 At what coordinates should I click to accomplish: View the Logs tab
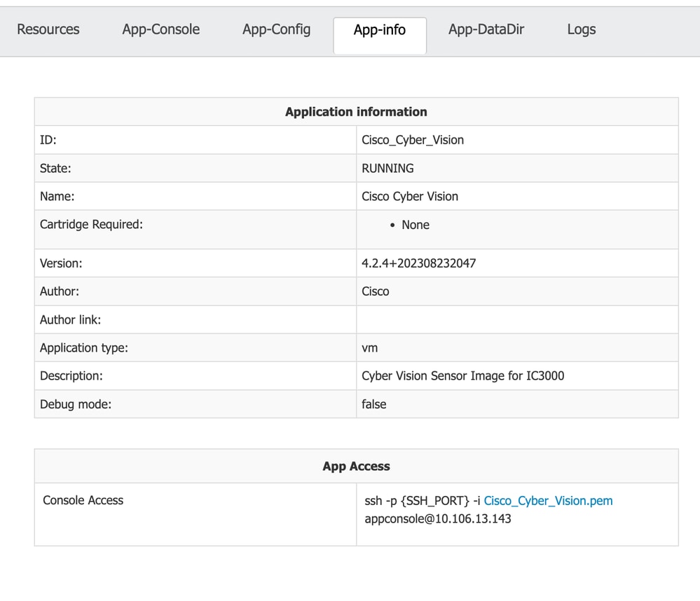pyautogui.click(x=582, y=29)
